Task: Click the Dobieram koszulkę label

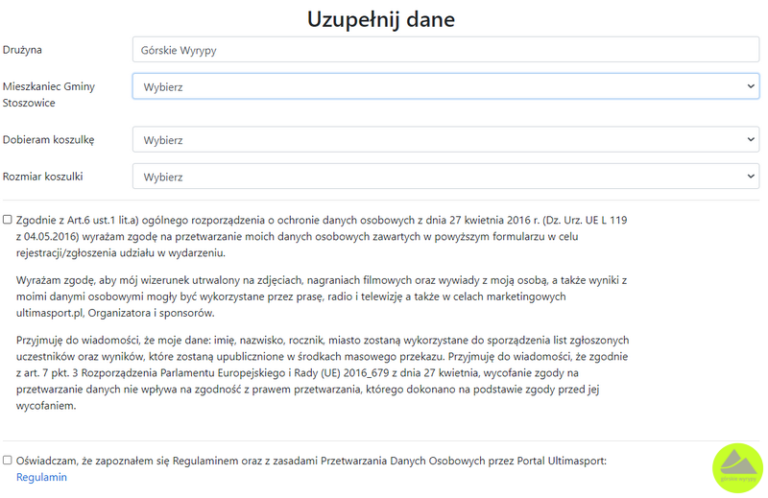Action: pyautogui.click(x=49, y=140)
